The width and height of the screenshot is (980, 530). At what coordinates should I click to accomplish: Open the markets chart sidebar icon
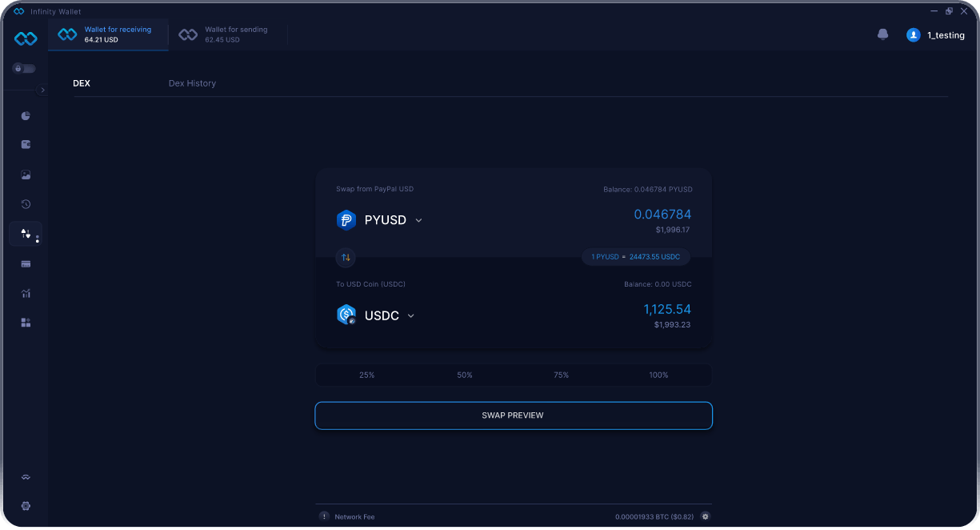tap(26, 293)
